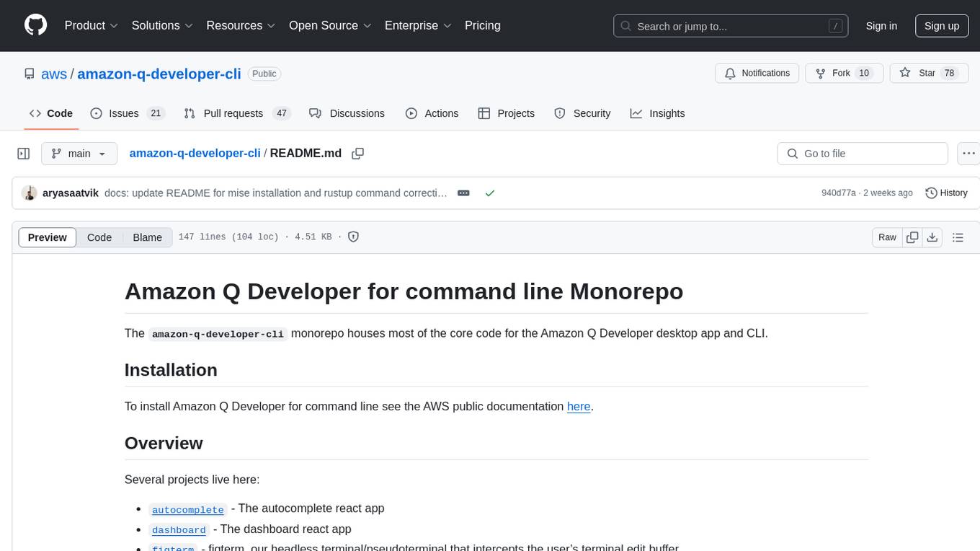Image resolution: width=980 pixels, height=551 pixels.
Task: Open the Insights tab
Action: click(x=657, y=113)
